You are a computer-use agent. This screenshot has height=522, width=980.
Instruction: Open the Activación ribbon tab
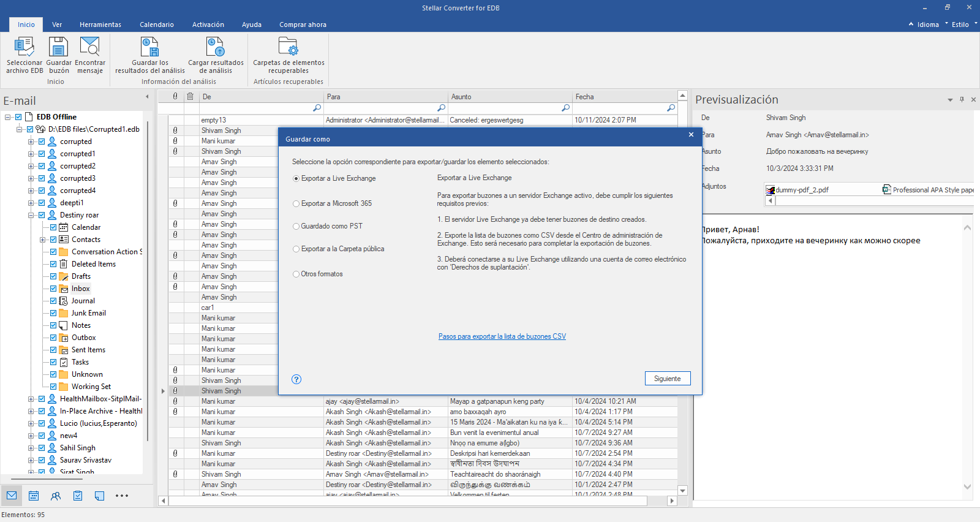click(x=208, y=25)
